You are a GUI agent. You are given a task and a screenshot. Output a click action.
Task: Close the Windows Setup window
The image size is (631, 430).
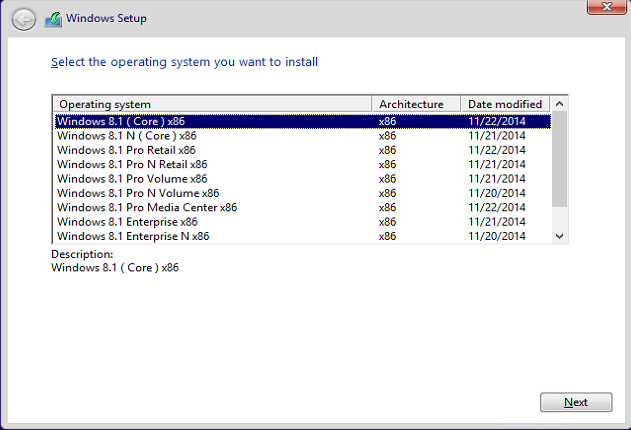(x=606, y=7)
